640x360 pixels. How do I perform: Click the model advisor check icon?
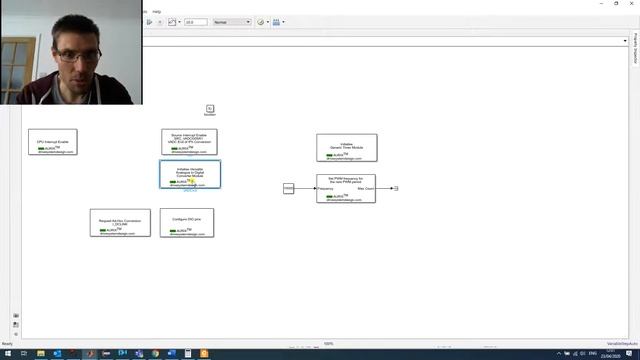[x=260, y=22]
